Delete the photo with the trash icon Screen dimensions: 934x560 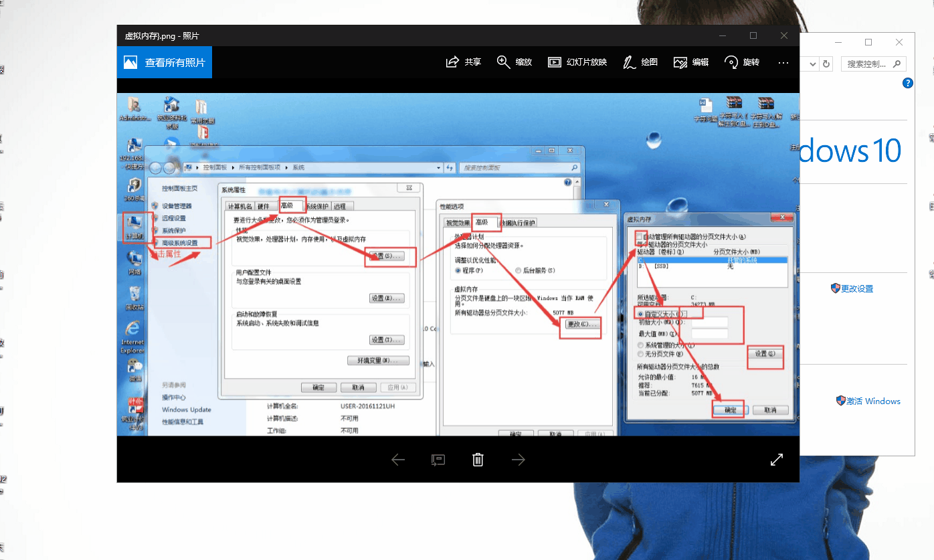(x=478, y=460)
